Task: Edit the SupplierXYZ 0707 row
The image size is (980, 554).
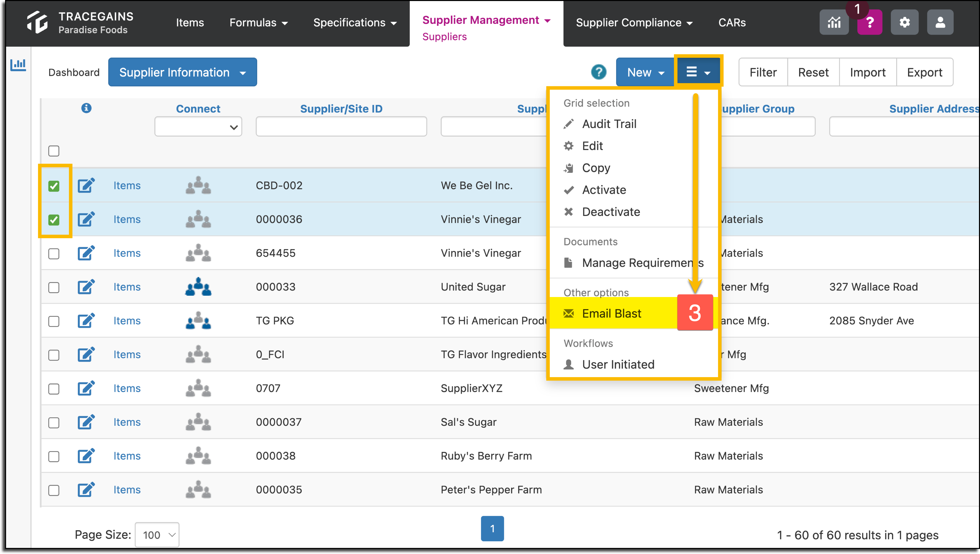Action: [86, 389]
